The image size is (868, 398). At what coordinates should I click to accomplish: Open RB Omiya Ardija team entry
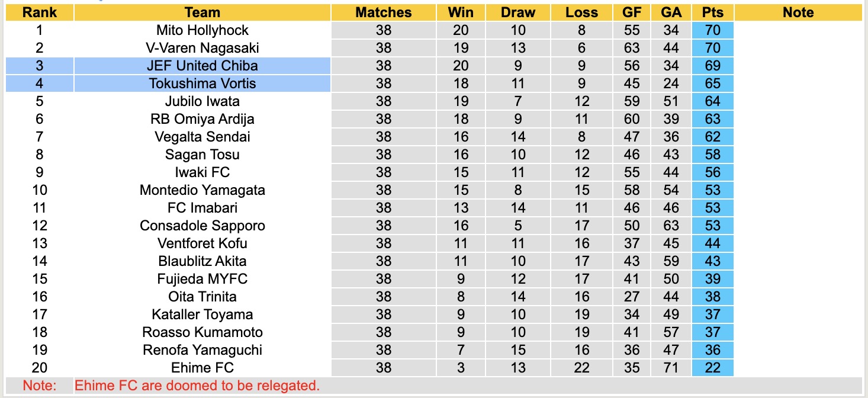202,119
